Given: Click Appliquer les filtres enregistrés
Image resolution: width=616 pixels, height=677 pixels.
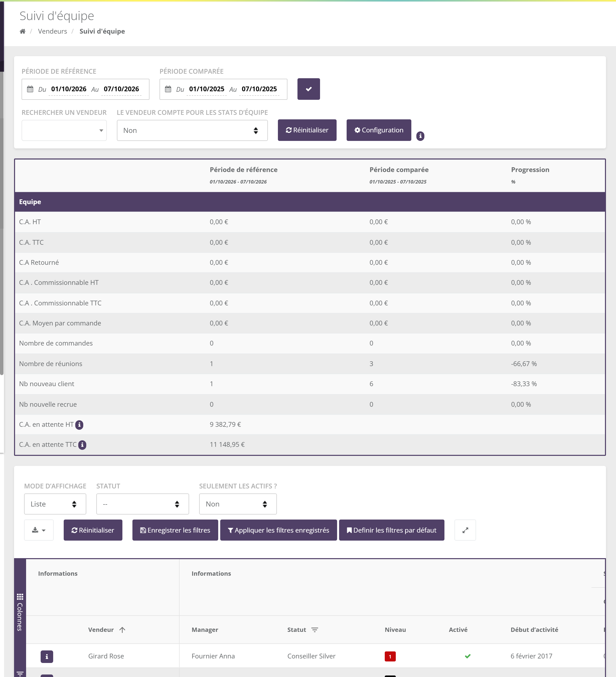Looking at the screenshot, I should coord(278,530).
